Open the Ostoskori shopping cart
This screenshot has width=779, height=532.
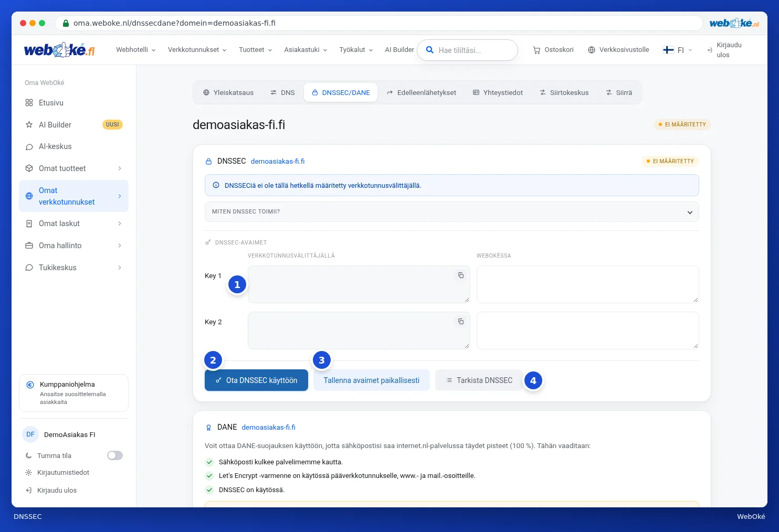click(553, 50)
